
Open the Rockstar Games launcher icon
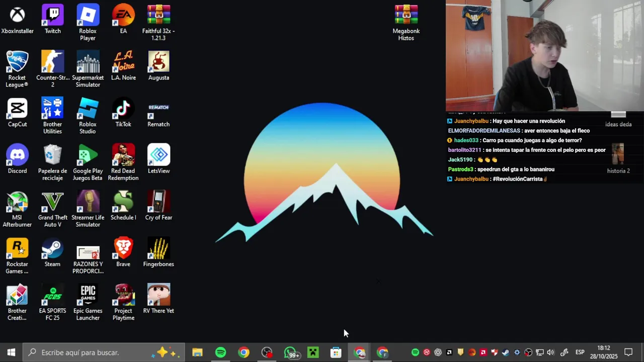pyautogui.click(x=17, y=256)
